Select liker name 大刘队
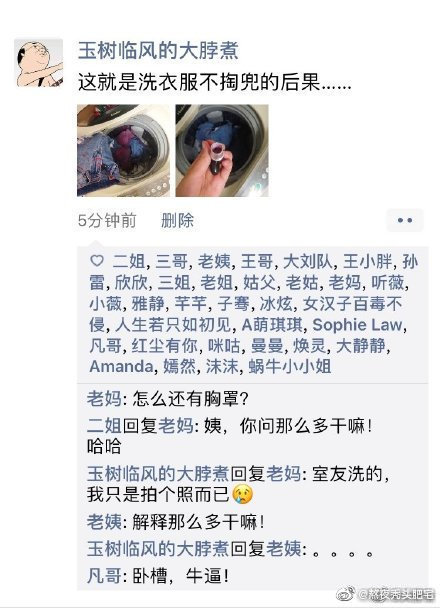The height and width of the screenshot is (608, 440). click(308, 262)
